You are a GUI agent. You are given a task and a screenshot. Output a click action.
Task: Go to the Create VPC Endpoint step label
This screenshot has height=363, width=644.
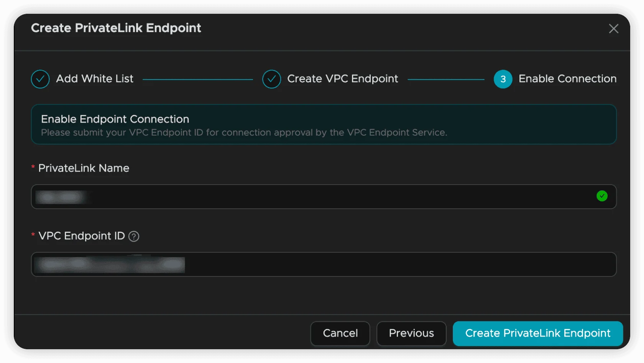pyautogui.click(x=343, y=79)
